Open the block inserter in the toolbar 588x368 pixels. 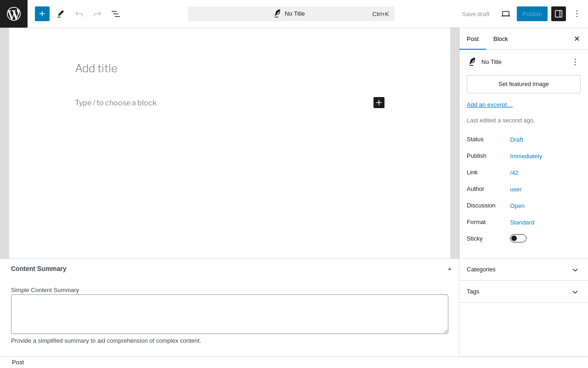(x=42, y=14)
